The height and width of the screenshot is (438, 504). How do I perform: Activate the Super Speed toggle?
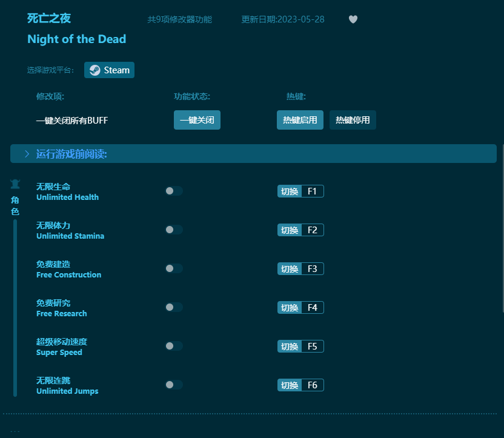pos(173,346)
